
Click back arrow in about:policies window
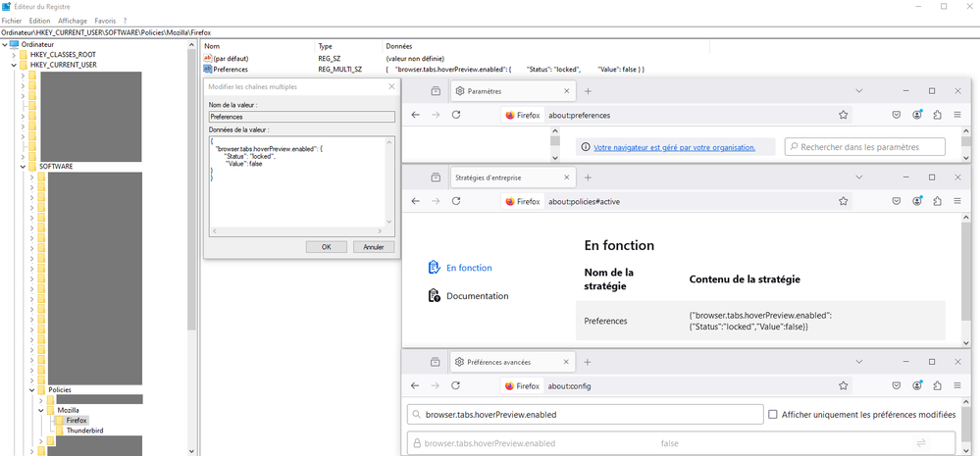[x=416, y=201]
